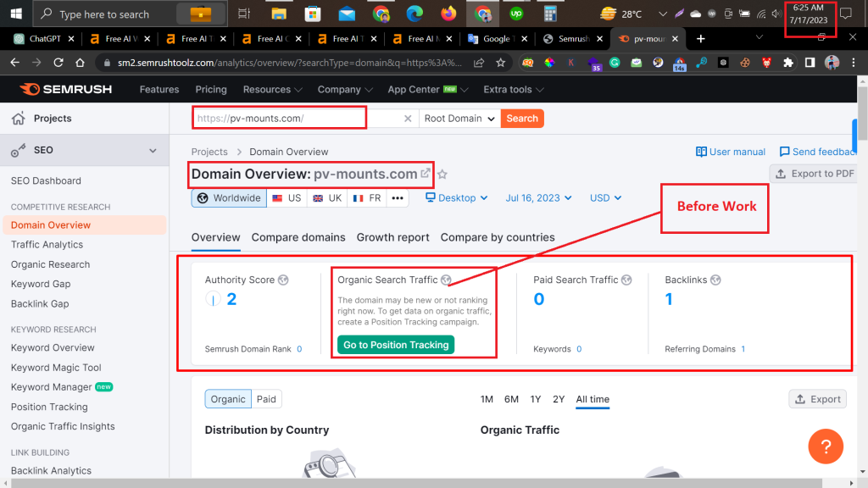This screenshot has width=868, height=488.
Task: Open pv-mounts.com external link icon
Action: point(426,173)
